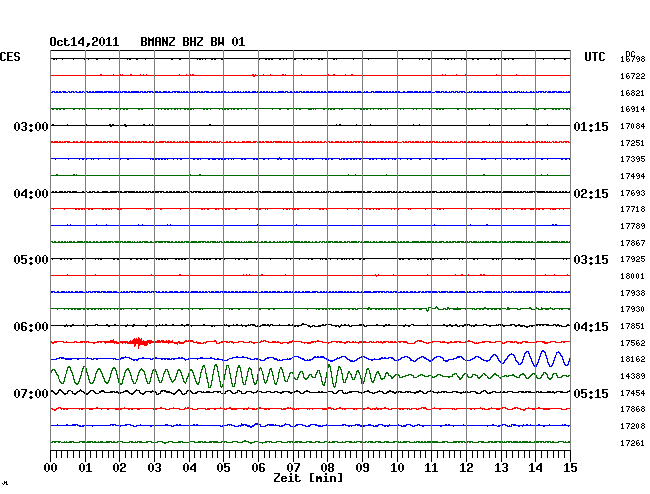Click the UTC column header
The height and width of the screenshot is (494, 650).
point(594,57)
